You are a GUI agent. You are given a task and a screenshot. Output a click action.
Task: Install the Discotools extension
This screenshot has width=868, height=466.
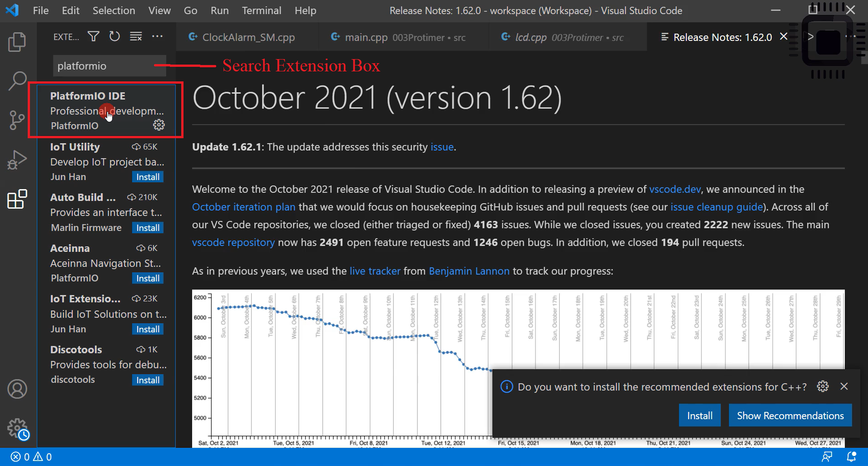pyautogui.click(x=148, y=380)
